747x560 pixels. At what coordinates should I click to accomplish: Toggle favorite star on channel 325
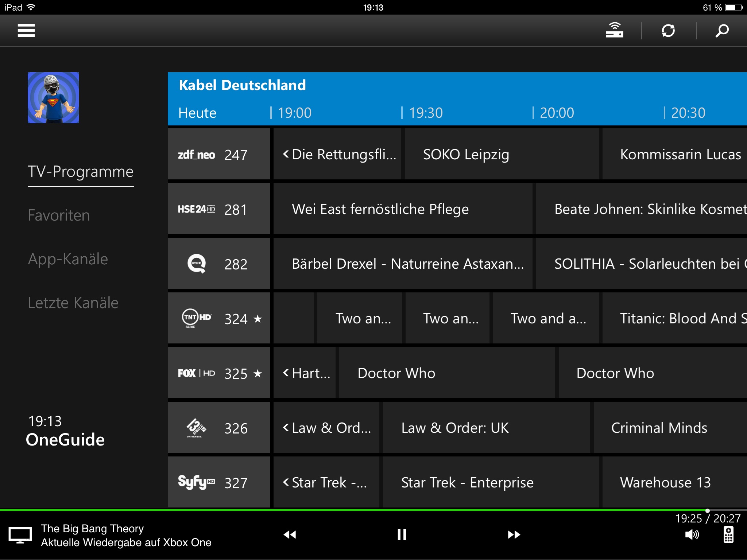[258, 374]
